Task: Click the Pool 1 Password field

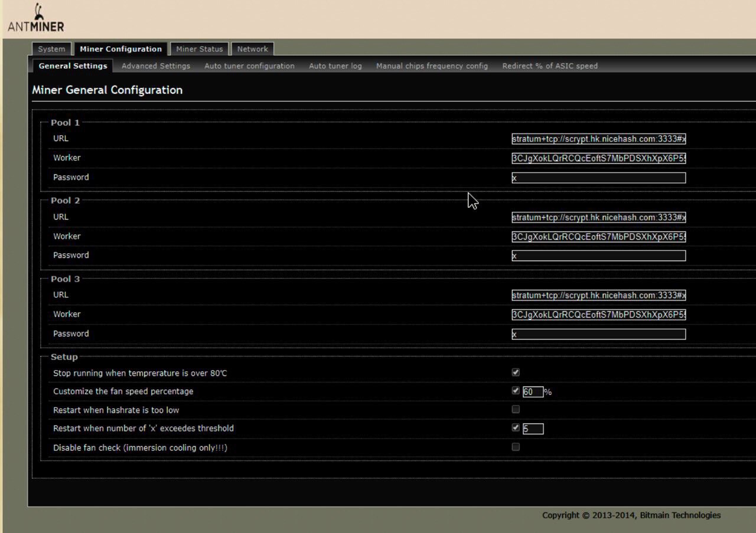Action: 599,178
